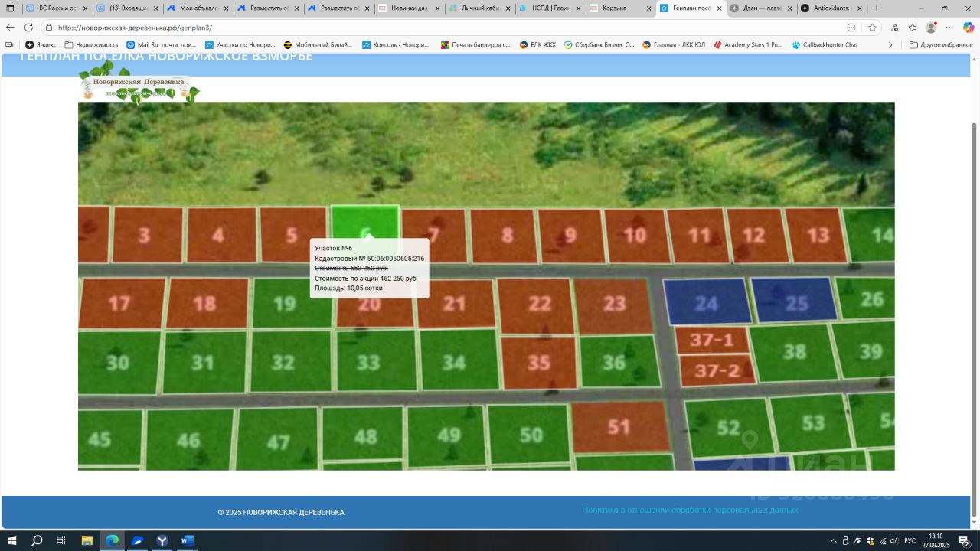Click the Новорижская Деревенька logo
The image size is (980, 551).
139,84
